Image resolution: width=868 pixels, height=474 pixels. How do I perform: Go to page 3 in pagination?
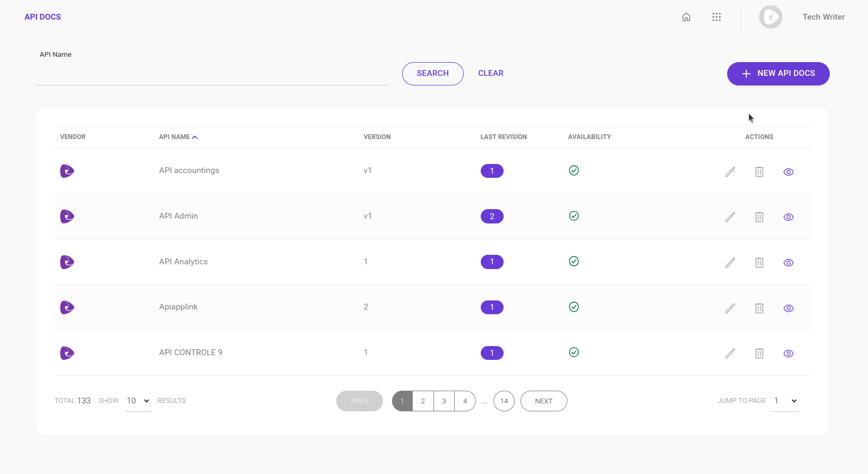pyautogui.click(x=444, y=401)
